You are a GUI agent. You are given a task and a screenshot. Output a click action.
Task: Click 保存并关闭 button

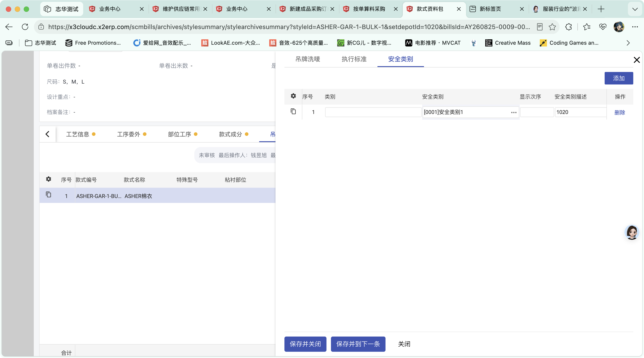pyautogui.click(x=305, y=344)
